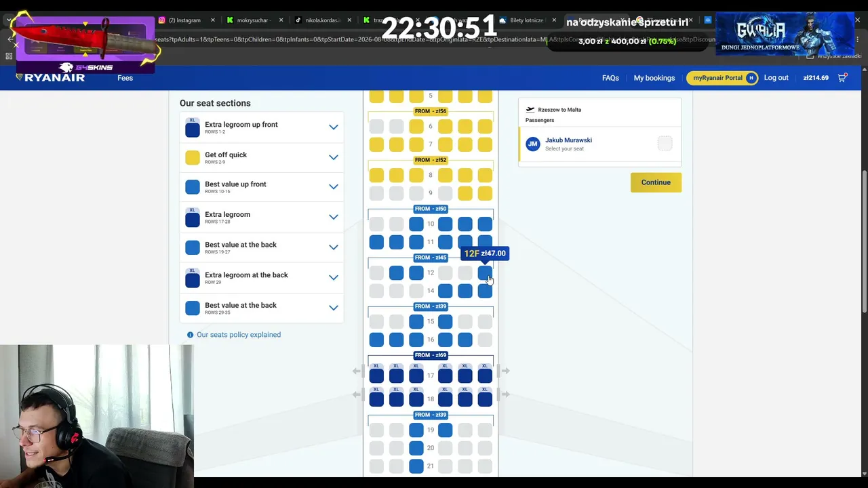Open the FAQs page
This screenshot has width=868, height=488.
click(x=610, y=78)
